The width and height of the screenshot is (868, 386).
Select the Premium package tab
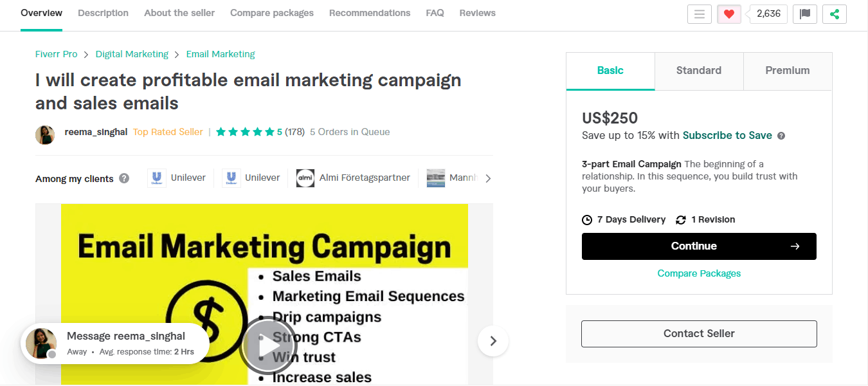tap(788, 71)
